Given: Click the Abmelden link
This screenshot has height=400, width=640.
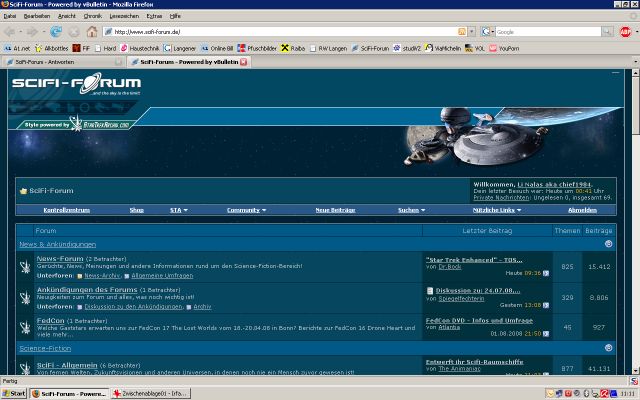Looking at the screenshot, I should [x=582, y=210].
